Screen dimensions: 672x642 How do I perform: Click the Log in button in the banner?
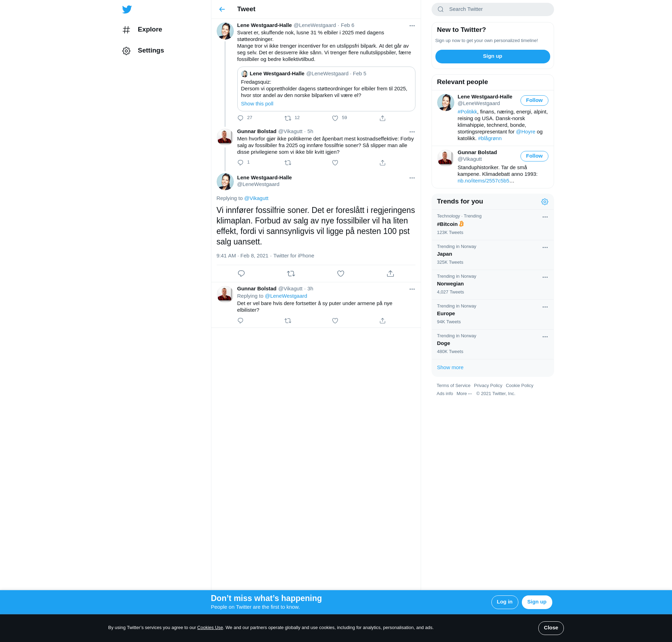[504, 602]
